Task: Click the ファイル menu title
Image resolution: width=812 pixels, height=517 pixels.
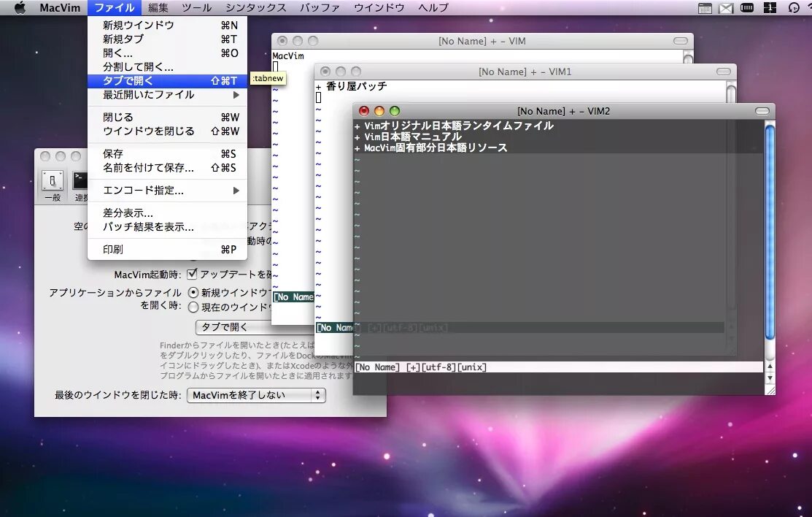Action: [115, 8]
